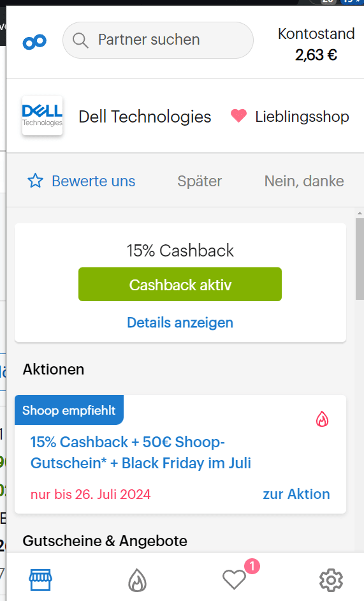Click the hot deal flame icon
364x601 pixels.
tap(322, 419)
